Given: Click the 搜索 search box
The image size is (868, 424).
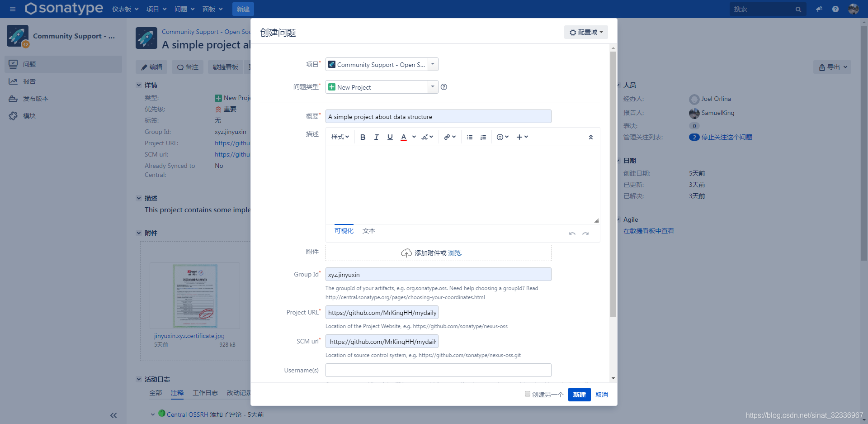Looking at the screenshot, I should tap(767, 9).
